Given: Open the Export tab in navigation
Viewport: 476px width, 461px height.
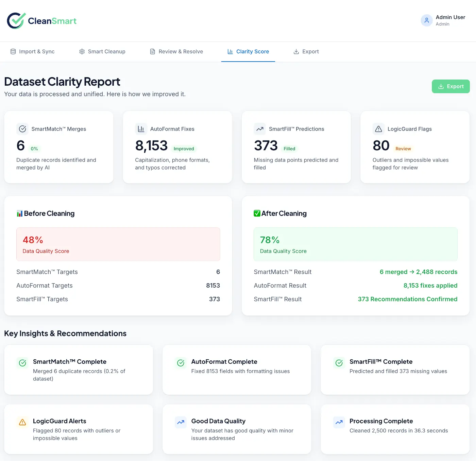Looking at the screenshot, I should 306,52.
